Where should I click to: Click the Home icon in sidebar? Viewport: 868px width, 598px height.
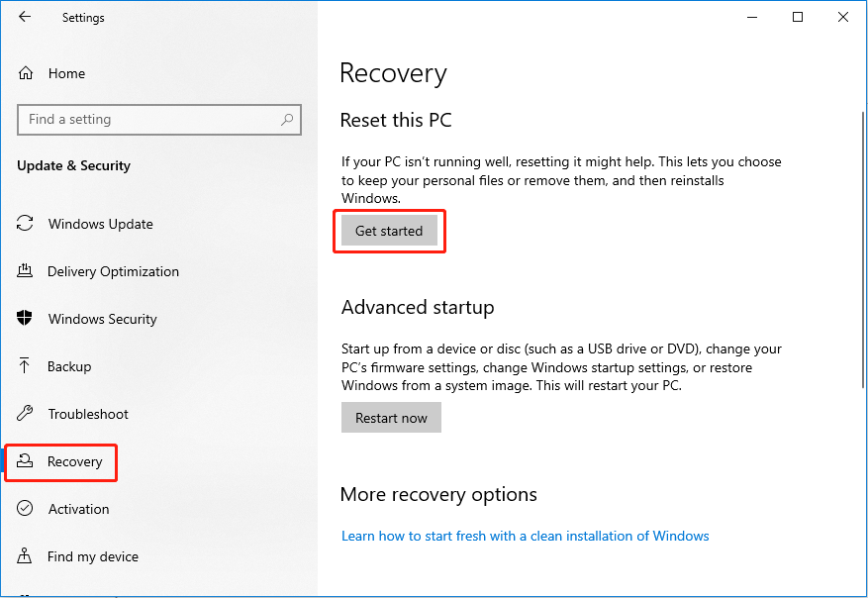tap(26, 73)
